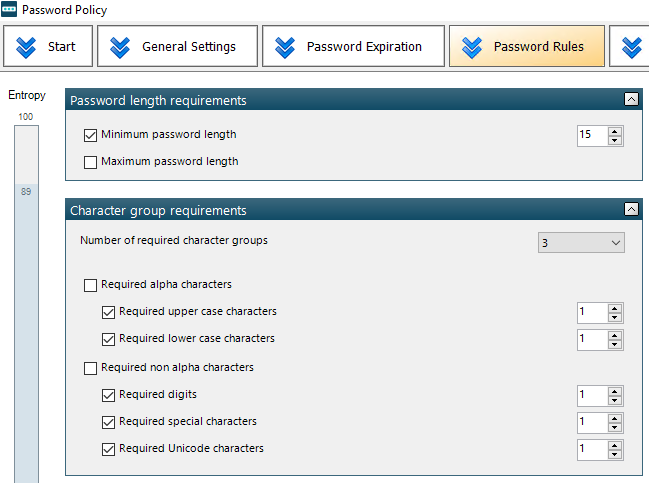This screenshot has height=483, width=649.
Task: Increase minimum password length with up arrow
Action: (x=615, y=131)
